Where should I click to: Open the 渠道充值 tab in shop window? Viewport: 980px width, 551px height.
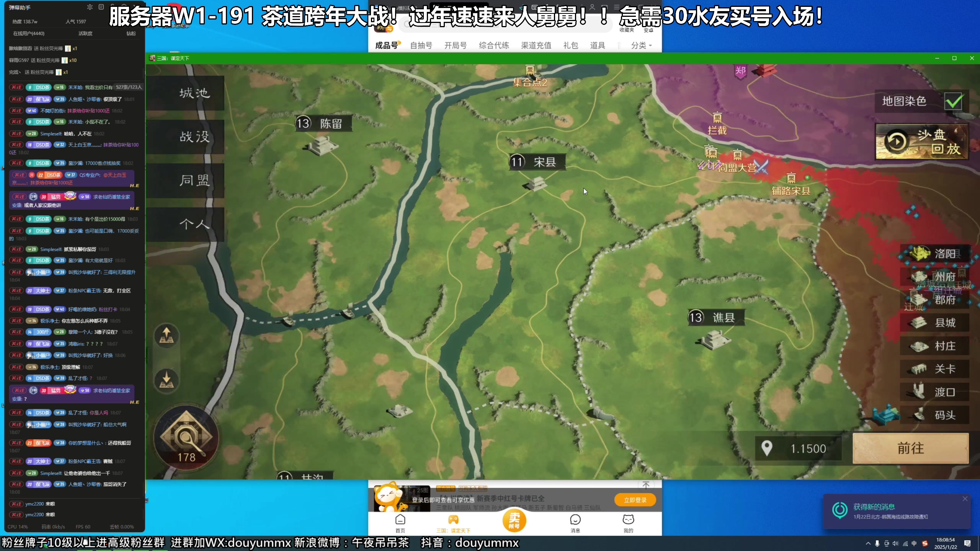coord(536,46)
